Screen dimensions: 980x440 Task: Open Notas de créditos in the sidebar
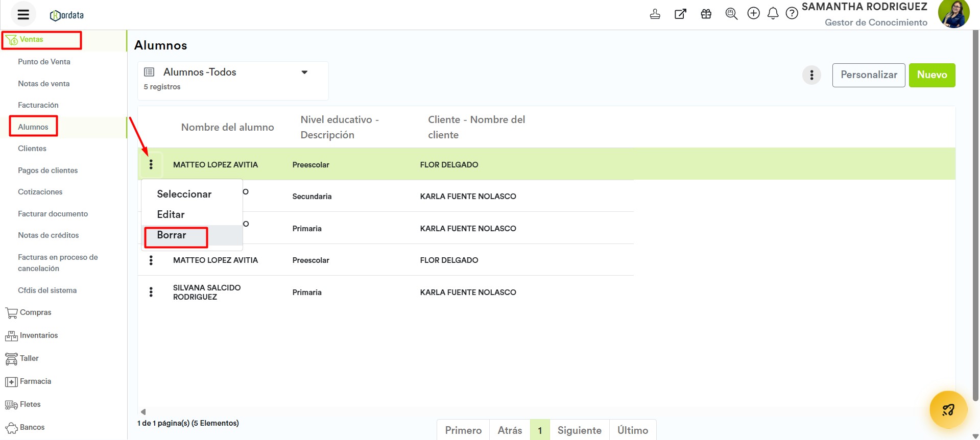click(49, 235)
